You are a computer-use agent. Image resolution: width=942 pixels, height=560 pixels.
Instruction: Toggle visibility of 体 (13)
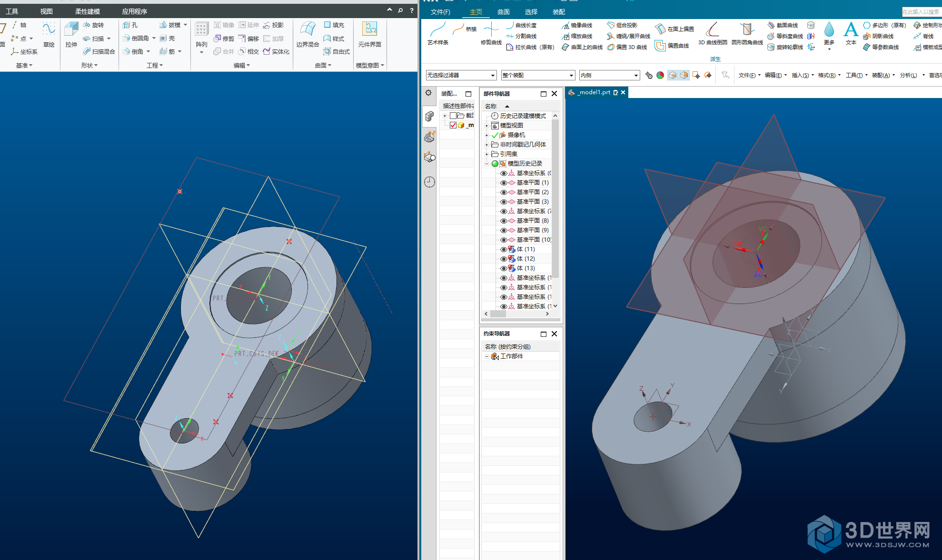point(504,268)
